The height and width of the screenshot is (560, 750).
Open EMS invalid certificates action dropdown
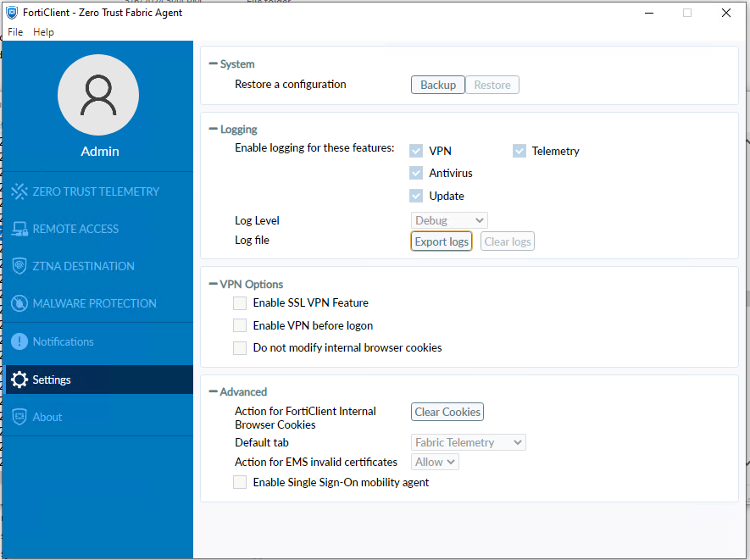[436, 462]
